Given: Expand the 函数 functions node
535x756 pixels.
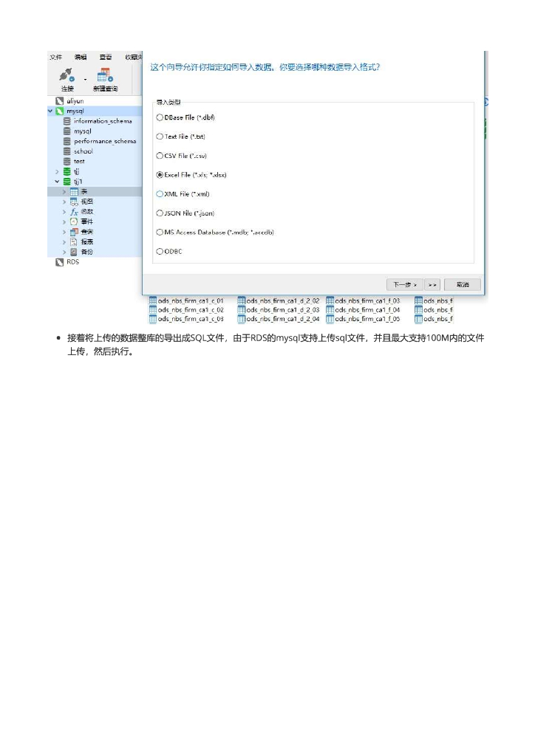Looking at the screenshot, I should pyautogui.click(x=64, y=212).
